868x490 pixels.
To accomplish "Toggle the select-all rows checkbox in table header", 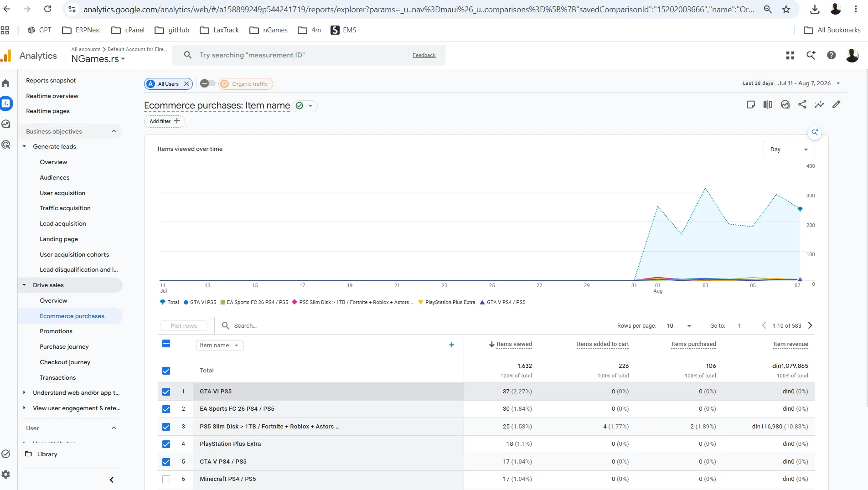I will 166,344.
